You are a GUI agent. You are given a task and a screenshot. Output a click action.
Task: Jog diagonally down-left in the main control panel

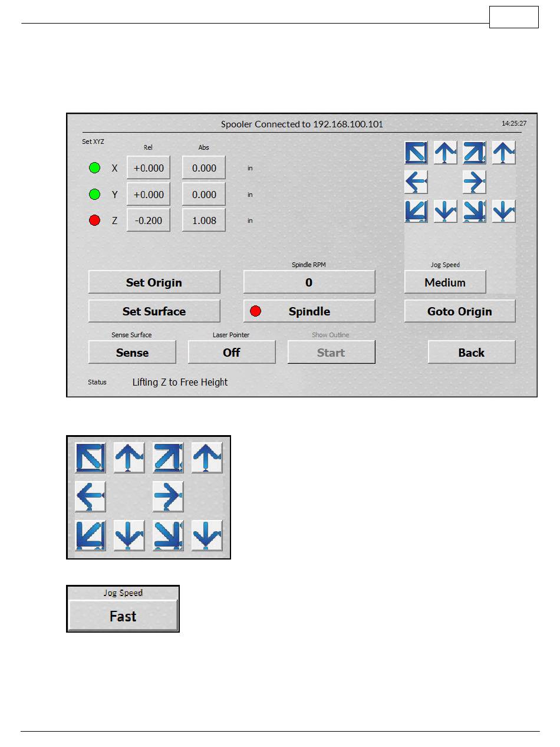point(416,211)
